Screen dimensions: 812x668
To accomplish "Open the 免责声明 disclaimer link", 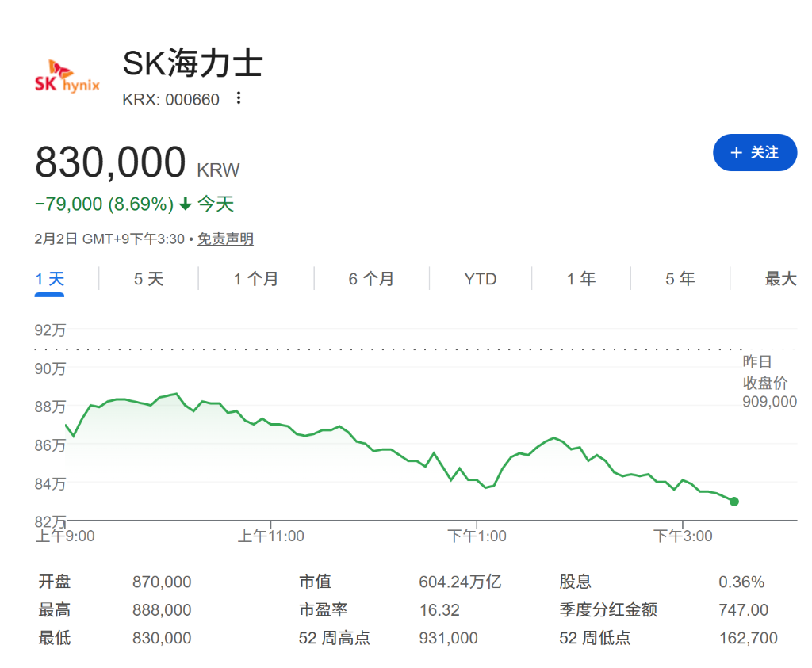I will click(x=224, y=239).
